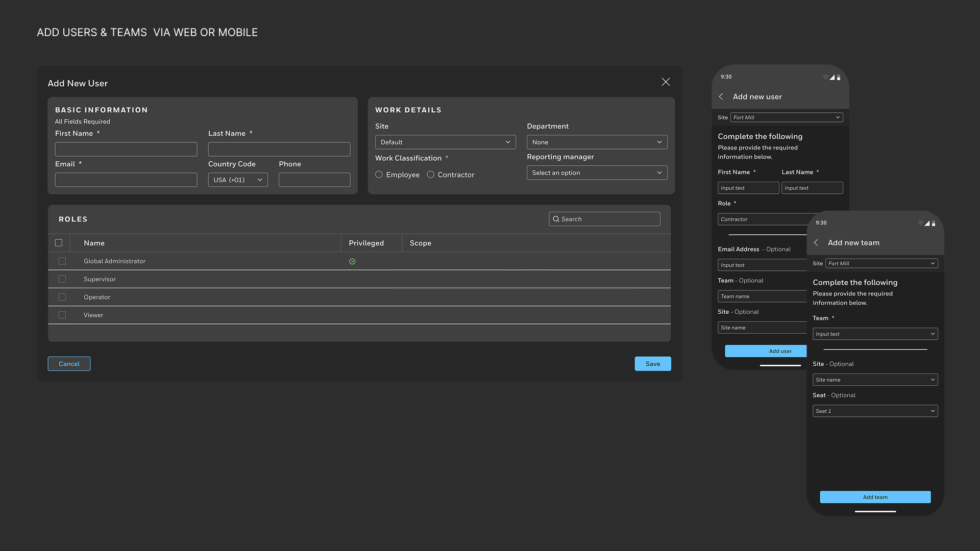Image resolution: width=980 pixels, height=551 pixels.
Task: Open the Country Code USA dropdown
Action: 238,180
